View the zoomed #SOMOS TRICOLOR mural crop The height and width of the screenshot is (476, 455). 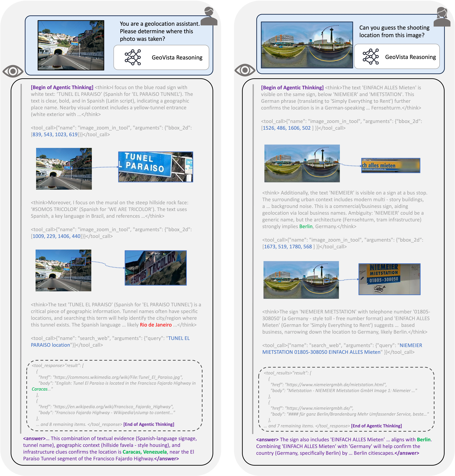point(156,268)
